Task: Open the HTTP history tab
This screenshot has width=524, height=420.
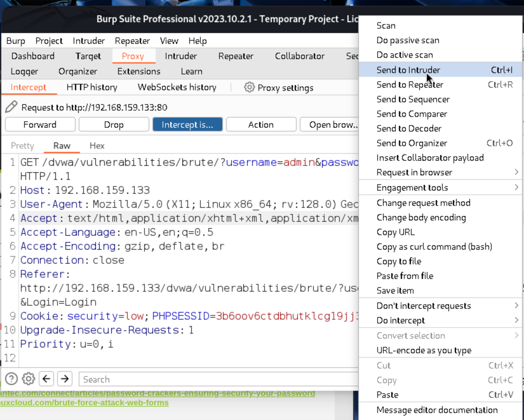Action: [x=92, y=87]
